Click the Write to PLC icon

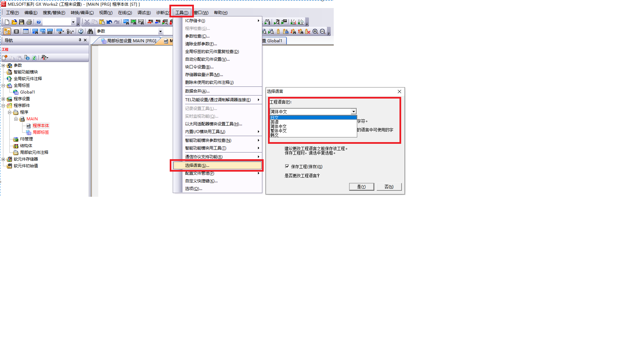tap(150, 22)
